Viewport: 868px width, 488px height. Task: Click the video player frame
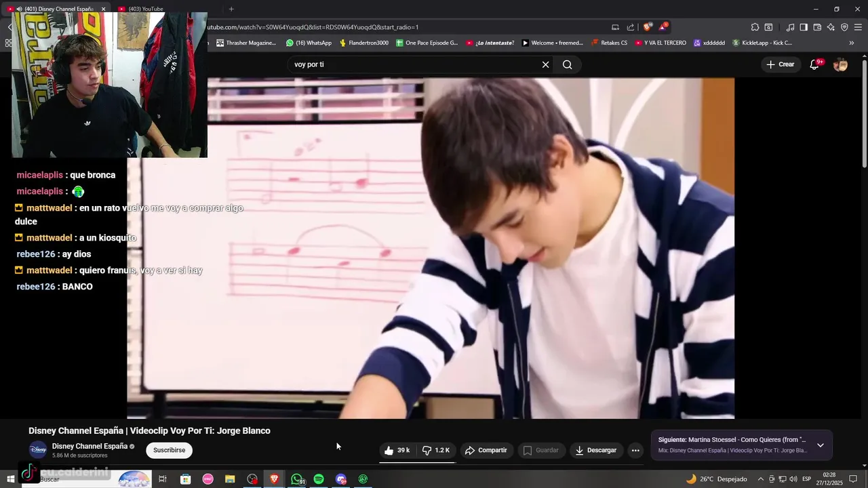tap(431, 248)
